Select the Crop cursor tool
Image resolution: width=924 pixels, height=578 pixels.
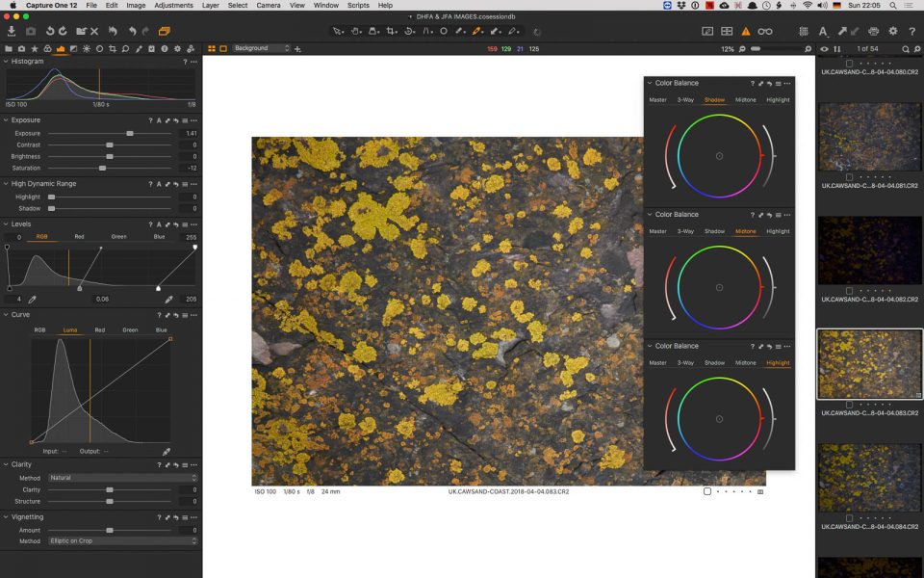point(391,31)
